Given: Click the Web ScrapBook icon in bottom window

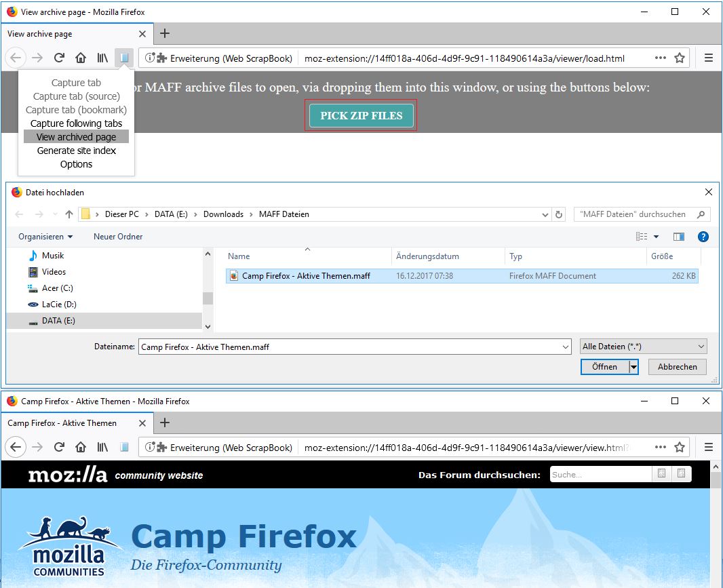Looking at the screenshot, I should click(x=124, y=447).
